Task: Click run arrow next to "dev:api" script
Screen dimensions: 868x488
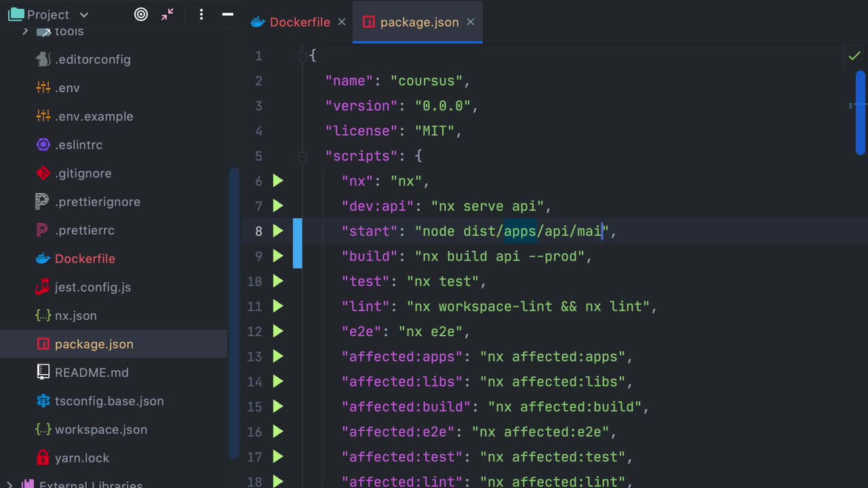Action: pos(278,206)
